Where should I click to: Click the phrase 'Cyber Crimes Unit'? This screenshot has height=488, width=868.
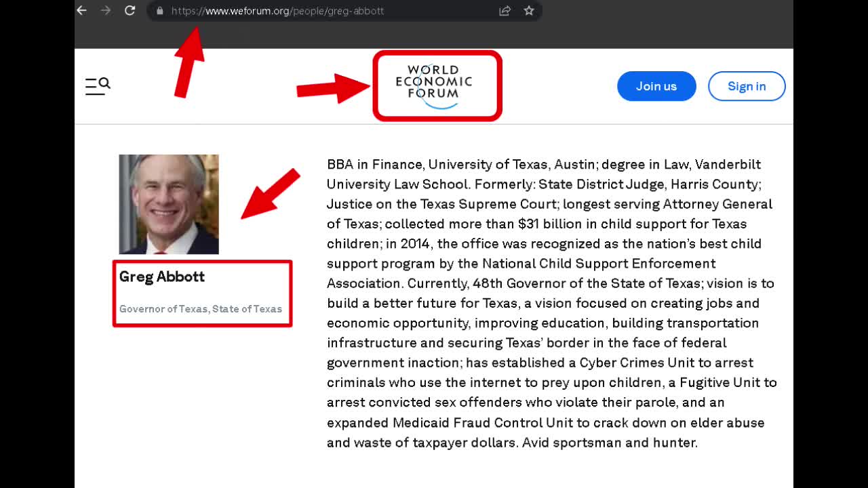(x=637, y=363)
